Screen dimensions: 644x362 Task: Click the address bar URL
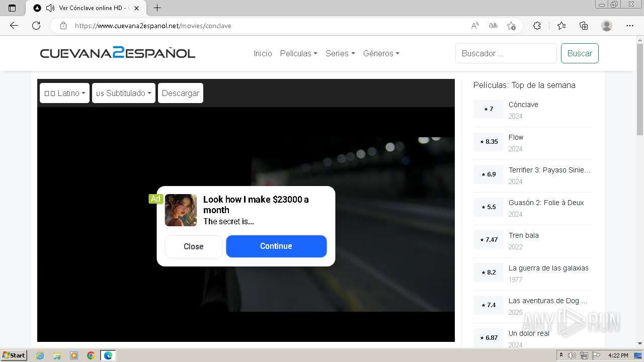pos(153,26)
